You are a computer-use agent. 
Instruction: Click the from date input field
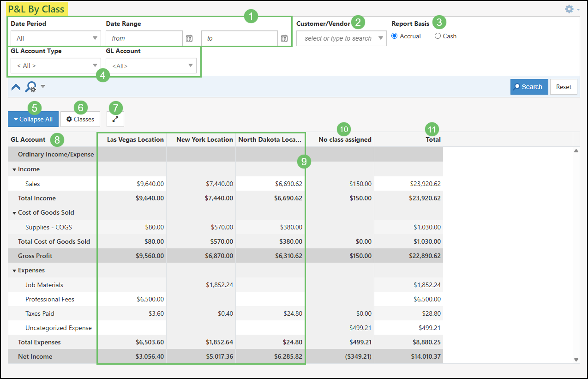pos(144,38)
